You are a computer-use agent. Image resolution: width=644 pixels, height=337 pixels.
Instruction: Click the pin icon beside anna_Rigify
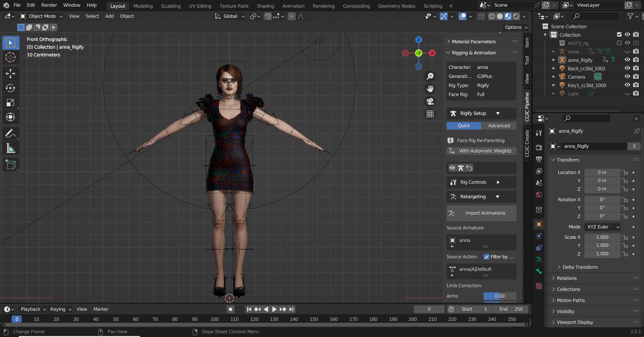click(637, 131)
